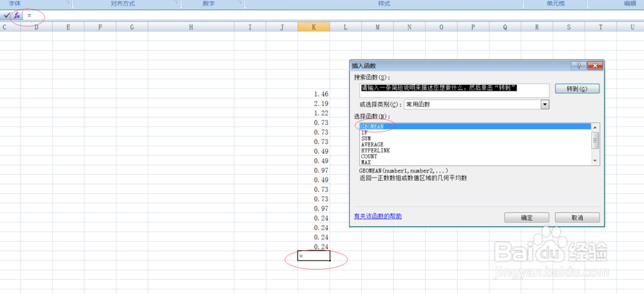Click the 编辑 ribbon group label
The height and width of the screenshot is (294, 644).
pyautogui.click(x=630, y=3)
